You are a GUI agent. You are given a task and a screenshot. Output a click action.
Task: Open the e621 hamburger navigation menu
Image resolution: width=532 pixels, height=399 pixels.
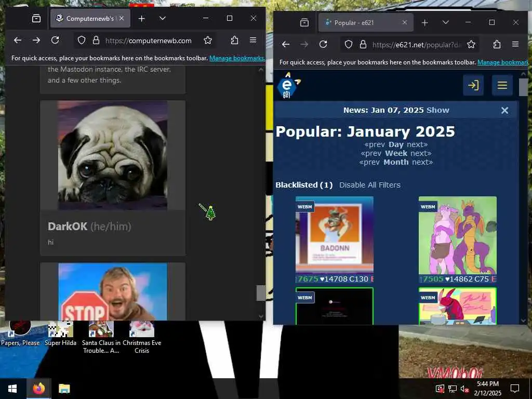(x=502, y=85)
